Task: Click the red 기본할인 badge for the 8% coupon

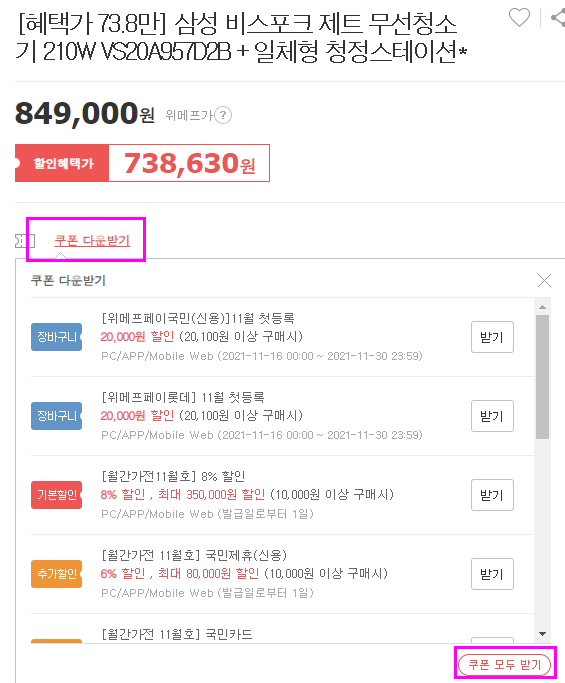Action: click(x=57, y=495)
